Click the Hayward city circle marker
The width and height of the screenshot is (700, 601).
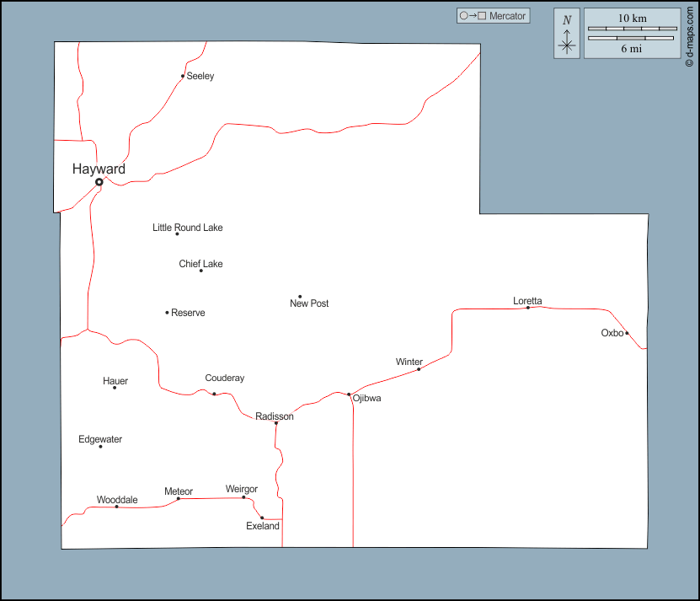point(99,182)
